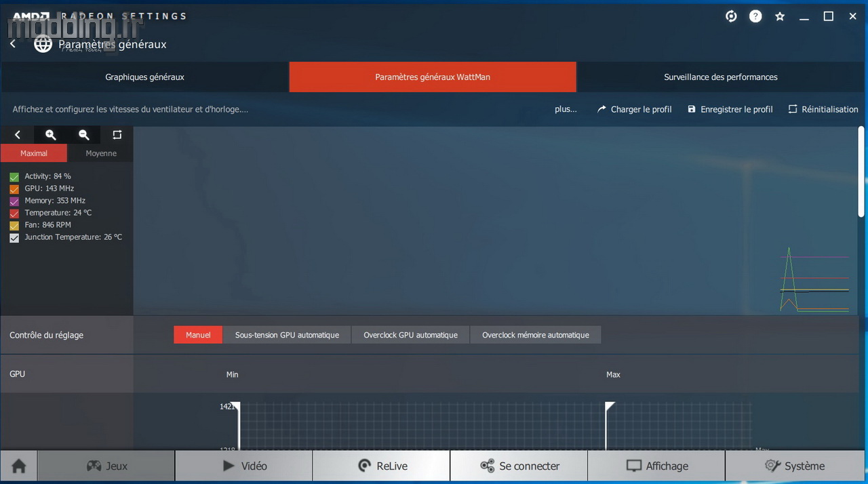
Task: Toggle the GPU 143 MHz checkbox
Action: click(x=14, y=188)
